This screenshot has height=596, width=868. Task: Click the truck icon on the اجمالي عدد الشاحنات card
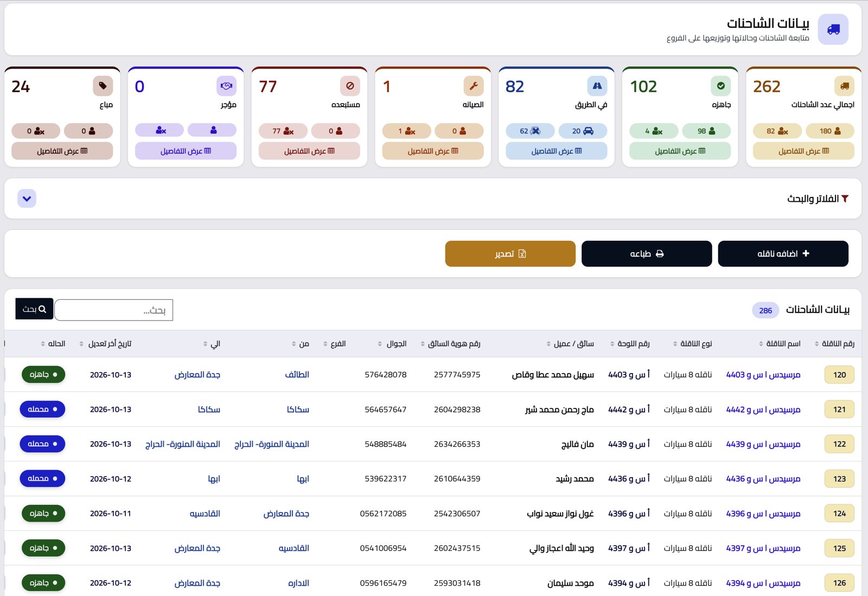coord(844,86)
